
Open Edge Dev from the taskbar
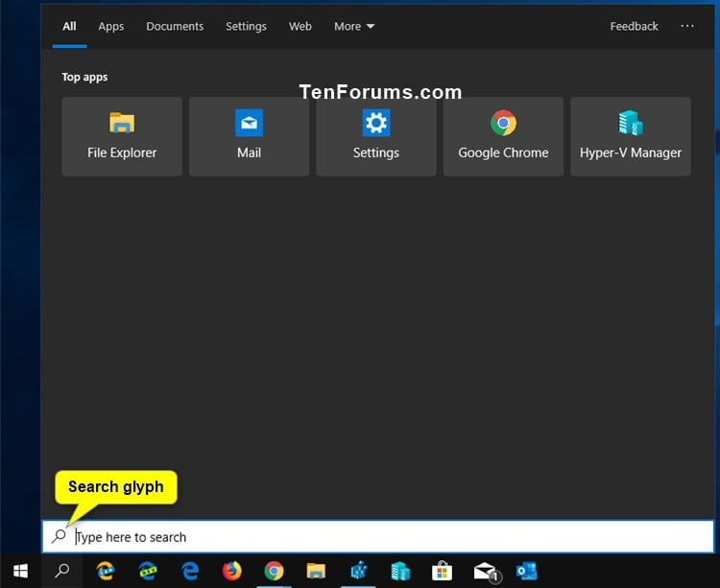148,571
